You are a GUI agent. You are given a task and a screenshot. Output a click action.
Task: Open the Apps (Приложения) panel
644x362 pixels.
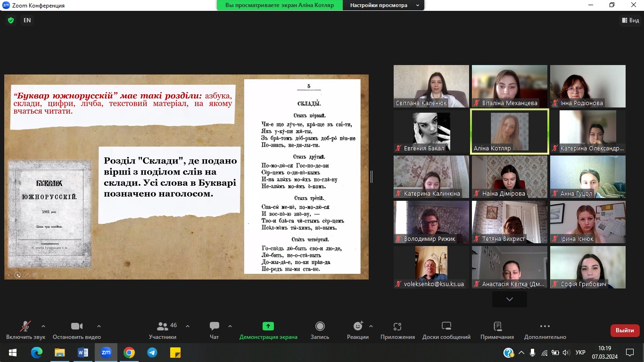point(397,330)
